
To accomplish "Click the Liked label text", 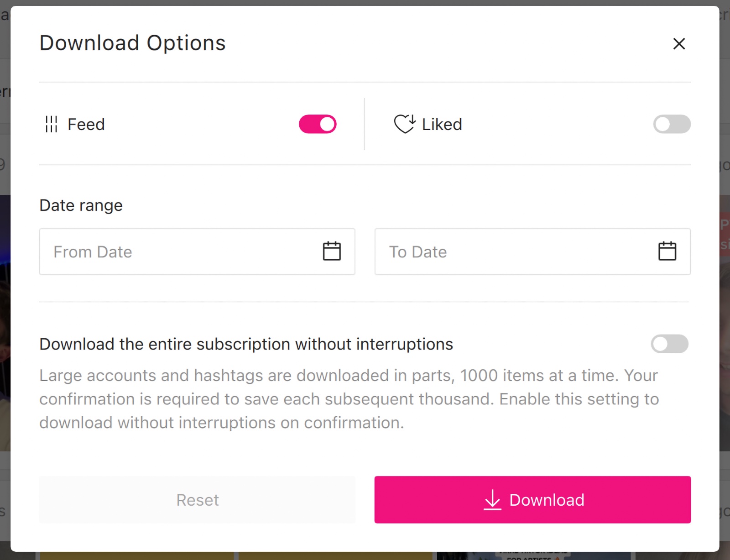I will pos(442,124).
